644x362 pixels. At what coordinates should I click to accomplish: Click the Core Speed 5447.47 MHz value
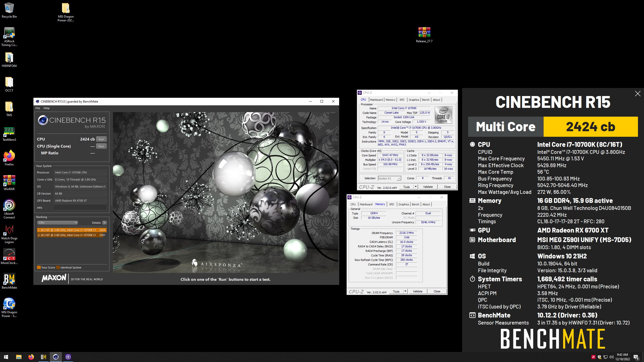pyautogui.click(x=390, y=155)
